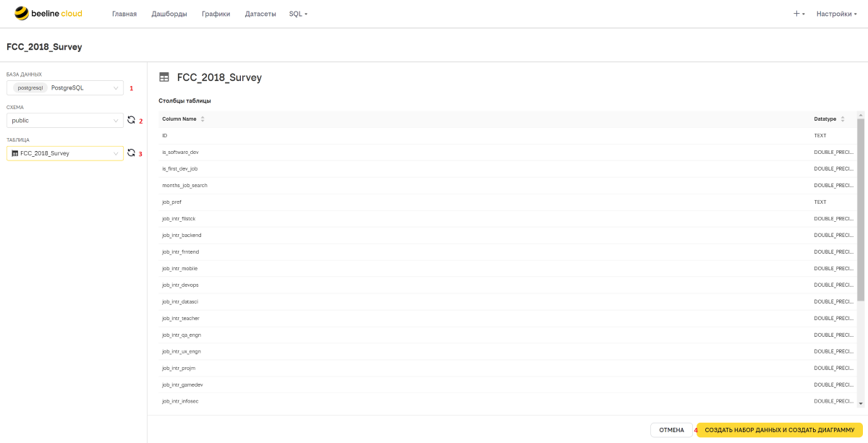Select the is_first_dev_job row
This screenshot has width=868, height=443.
(x=508, y=168)
